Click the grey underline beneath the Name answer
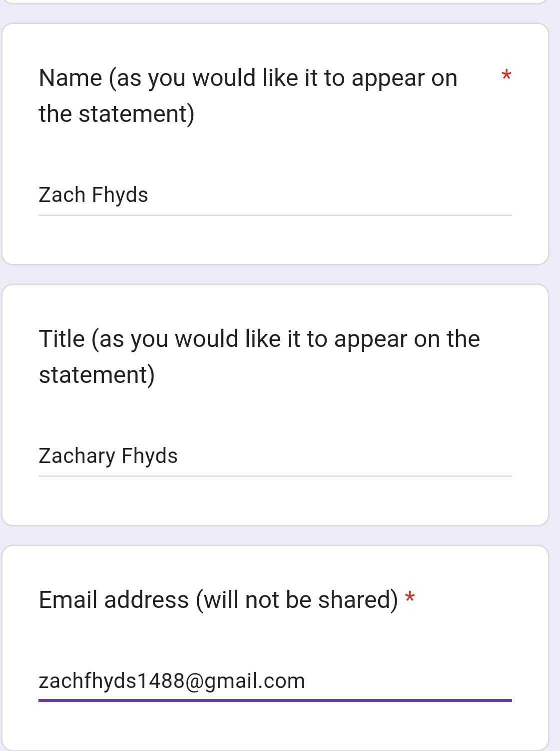Image resolution: width=560 pixels, height=751 pixels. click(x=275, y=215)
